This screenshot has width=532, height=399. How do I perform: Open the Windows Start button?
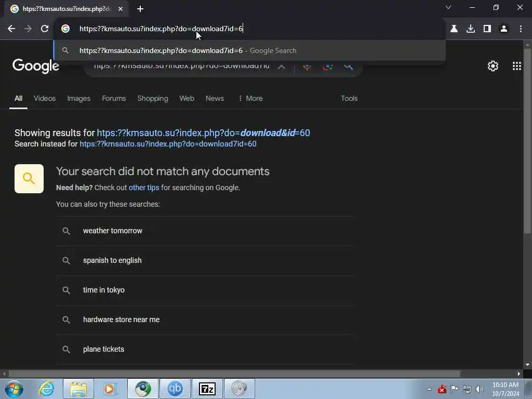[14, 389]
